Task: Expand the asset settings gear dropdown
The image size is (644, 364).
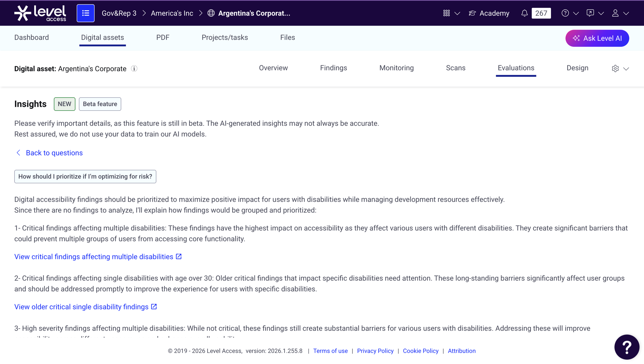Action: coord(615,69)
